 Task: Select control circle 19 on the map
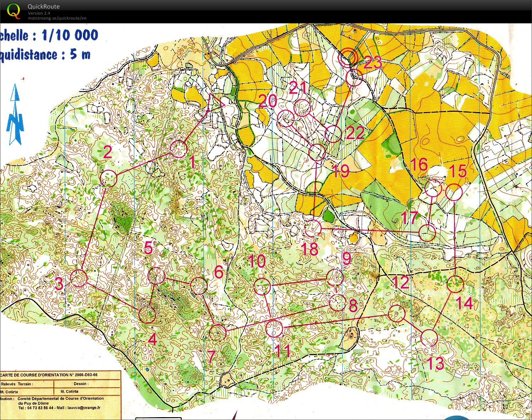tap(317, 152)
